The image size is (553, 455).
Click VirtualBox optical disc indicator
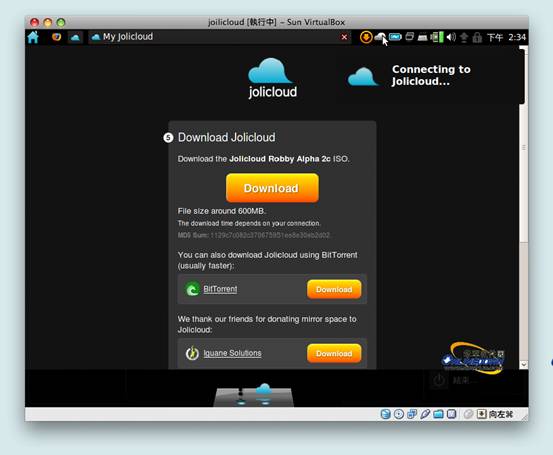point(399,414)
